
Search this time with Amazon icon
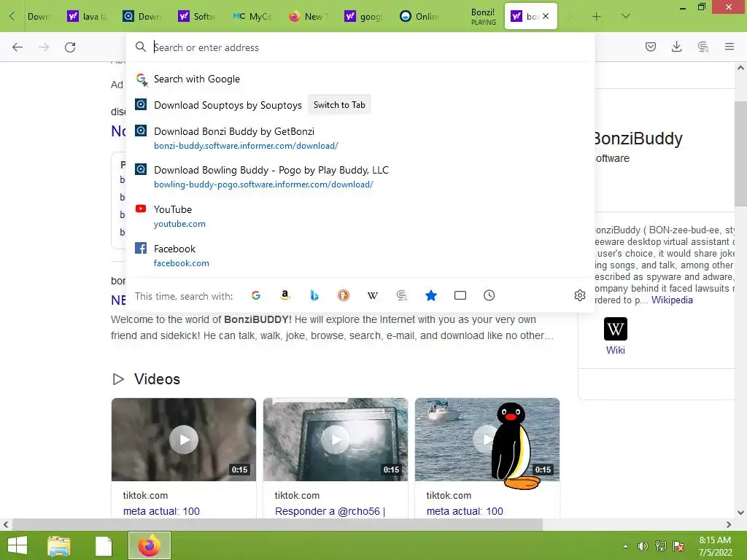coord(285,296)
